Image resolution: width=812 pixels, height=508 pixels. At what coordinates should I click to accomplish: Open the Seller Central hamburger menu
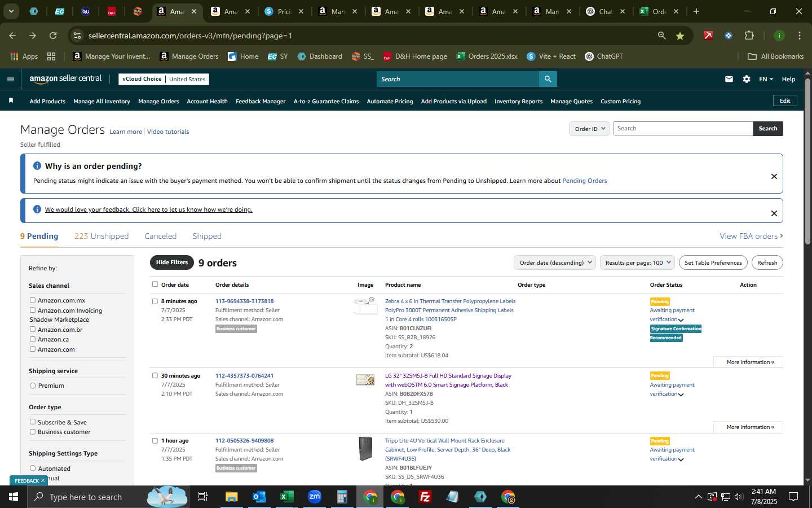pyautogui.click(x=10, y=79)
